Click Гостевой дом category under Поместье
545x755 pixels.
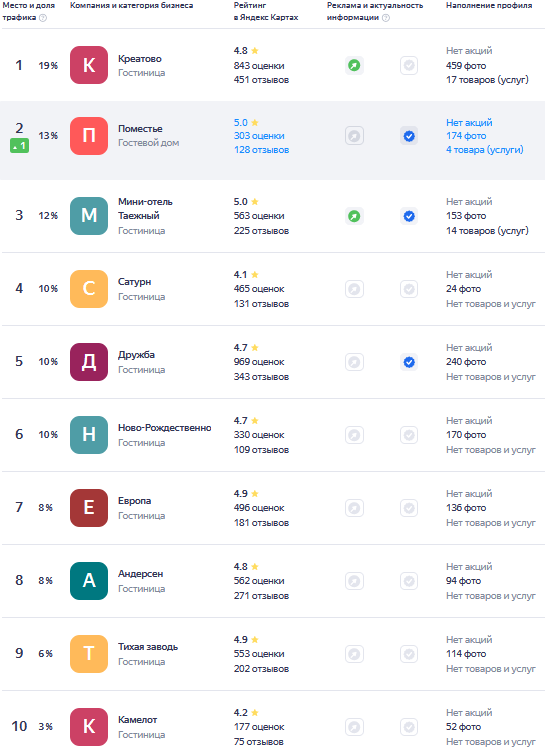pos(148,143)
